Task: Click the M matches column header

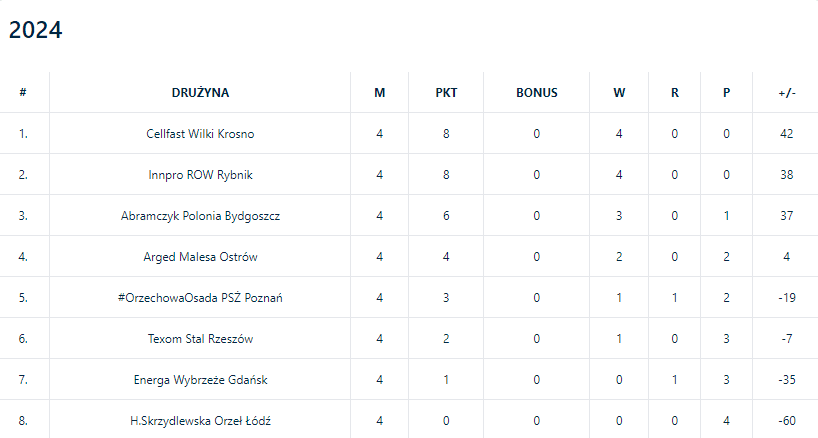Action: [x=380, y=93]
